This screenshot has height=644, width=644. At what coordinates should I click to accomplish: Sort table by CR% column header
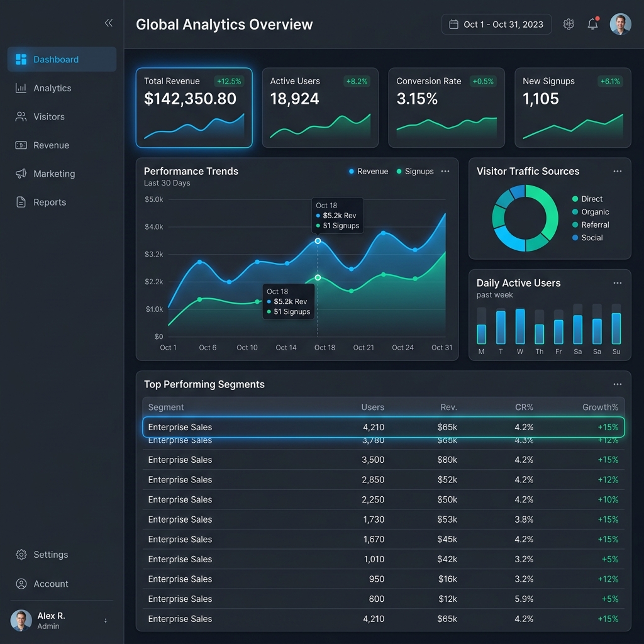[524, 407]
